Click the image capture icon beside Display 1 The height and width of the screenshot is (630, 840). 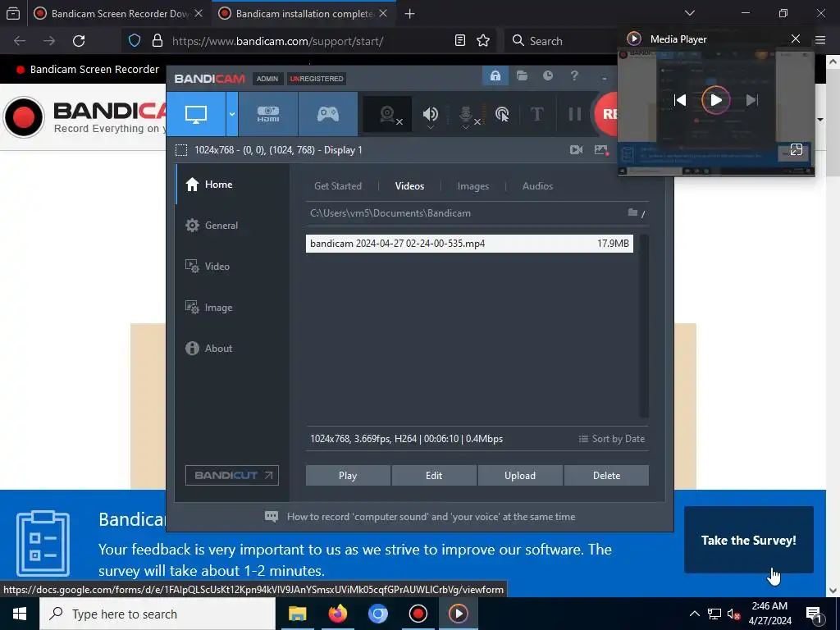click(x=601, y=150)
